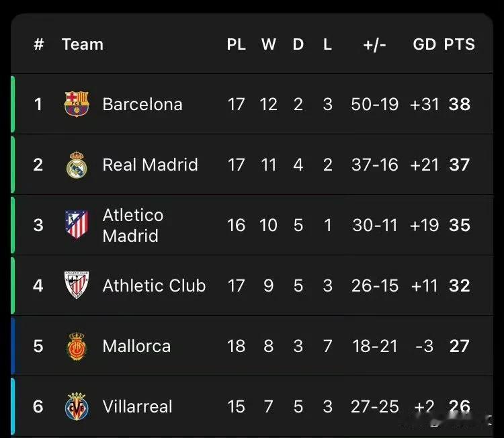Screen dimensions: 504x438
Task: Select the Atletico Madrid team name
Action: pos(133,225)
